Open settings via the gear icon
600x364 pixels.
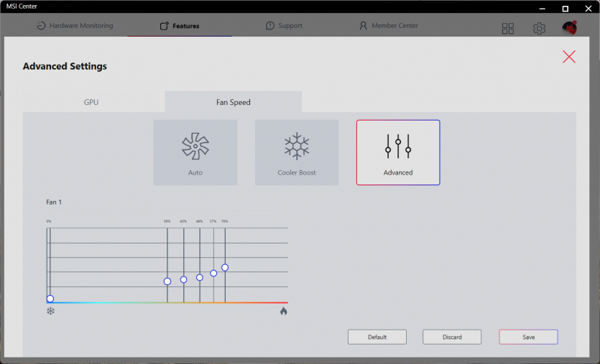(539, 28)
